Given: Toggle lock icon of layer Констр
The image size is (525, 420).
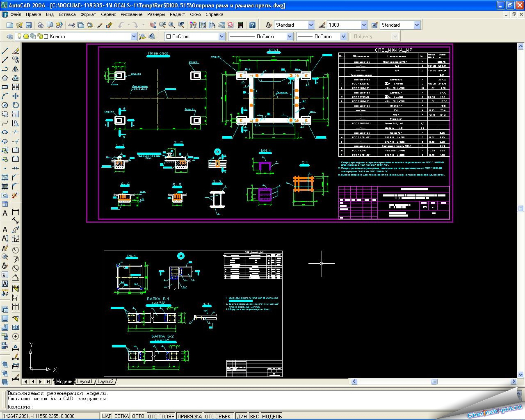Looking at the screenshot, I should (40, 36).
